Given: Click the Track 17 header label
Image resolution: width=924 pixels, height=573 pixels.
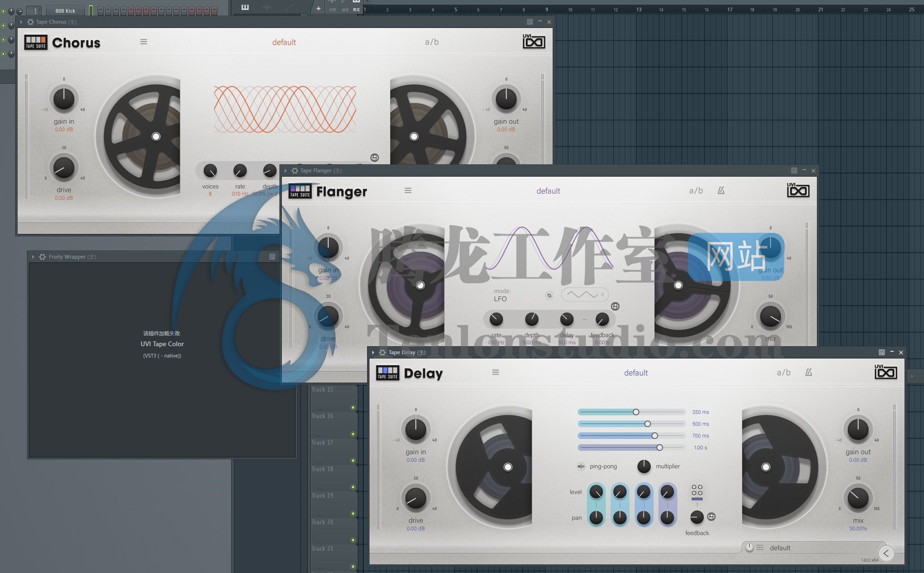Looking at the screenshot, I should pyautogui.click(x=322, y=442).
